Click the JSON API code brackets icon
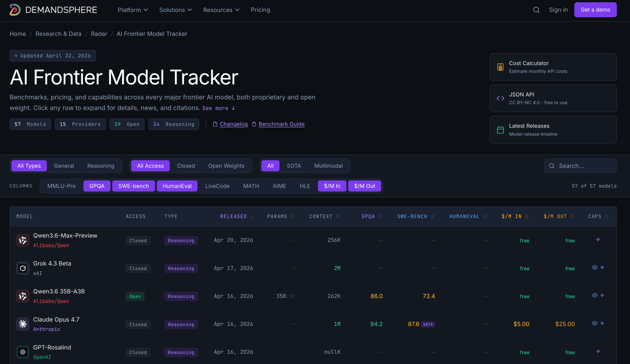Viewport: 630px width, 364px height. [x=500, y=98]
